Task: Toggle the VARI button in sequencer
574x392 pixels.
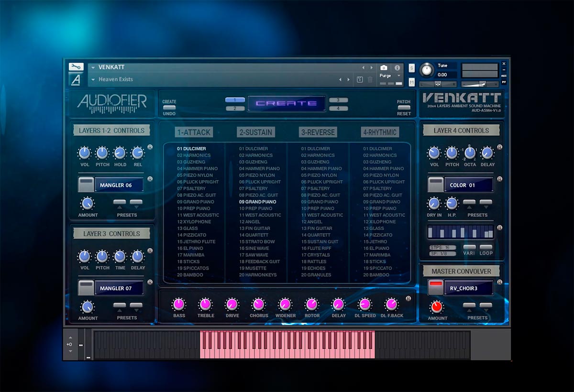Action: [469, 247]
